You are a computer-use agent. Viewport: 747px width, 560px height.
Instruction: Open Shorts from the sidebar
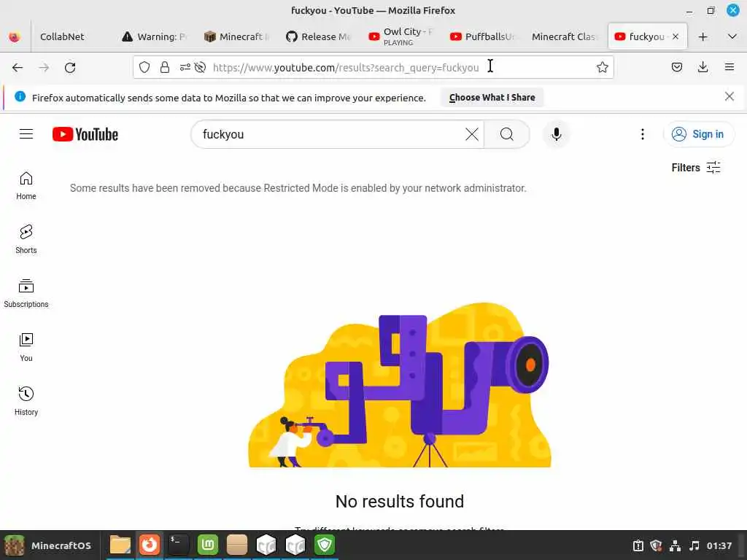(26, 239)
